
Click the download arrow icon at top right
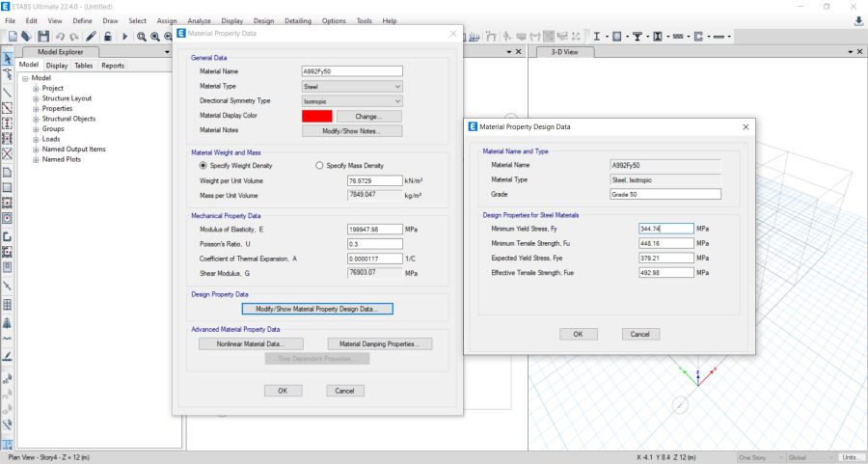pyautogui.click(x=858, y=21)
